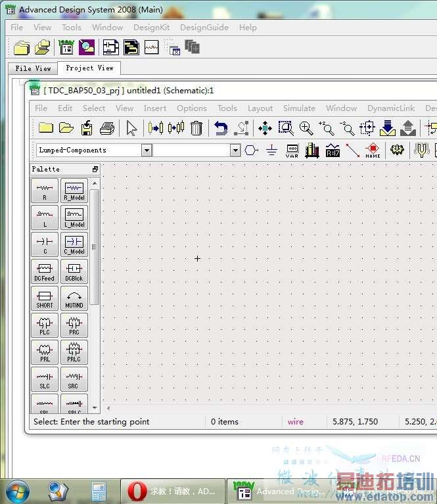Start simulation with gear icon

397,150
